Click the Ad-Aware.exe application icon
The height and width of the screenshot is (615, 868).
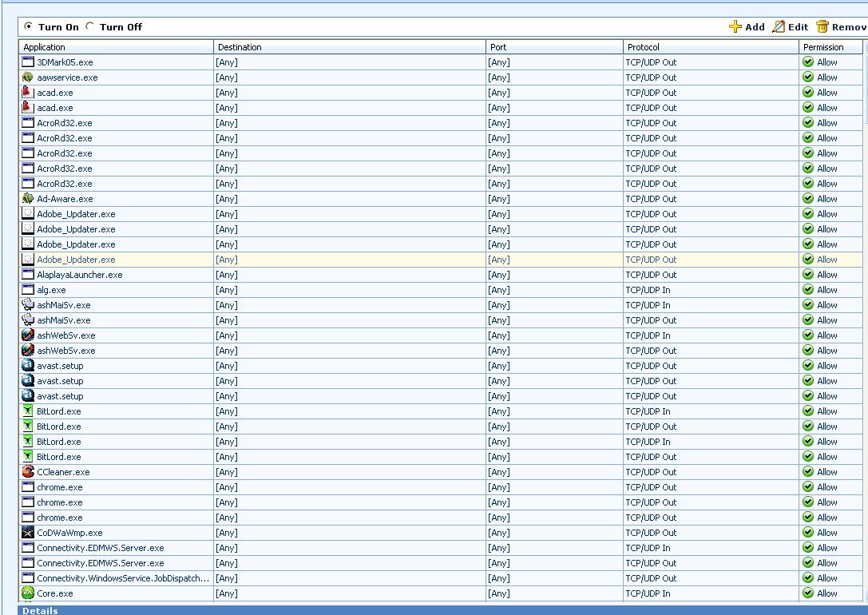coord(28,198)
